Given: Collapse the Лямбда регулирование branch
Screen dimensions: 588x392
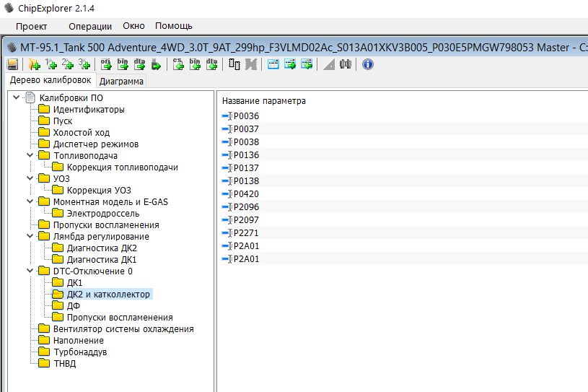Looking at the screenshot, I should pos(30,237).
